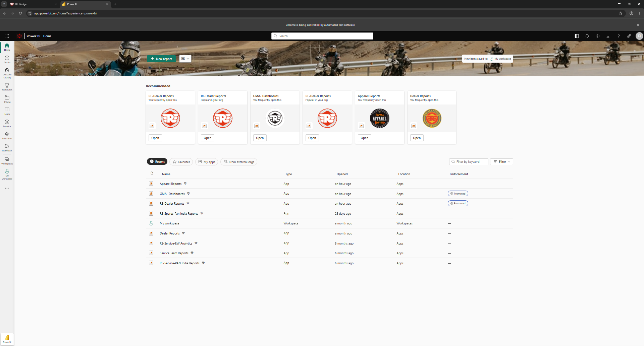
Task: Open RE-Service-EW Analytics in the list
Action: tap(176, 244)
